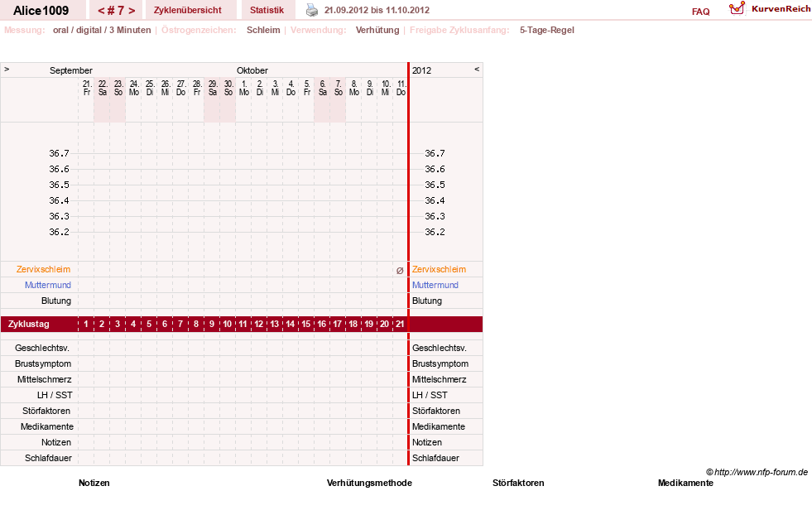Open the FAQ link
The image size is (812, 515).
[x=700, y=12]
